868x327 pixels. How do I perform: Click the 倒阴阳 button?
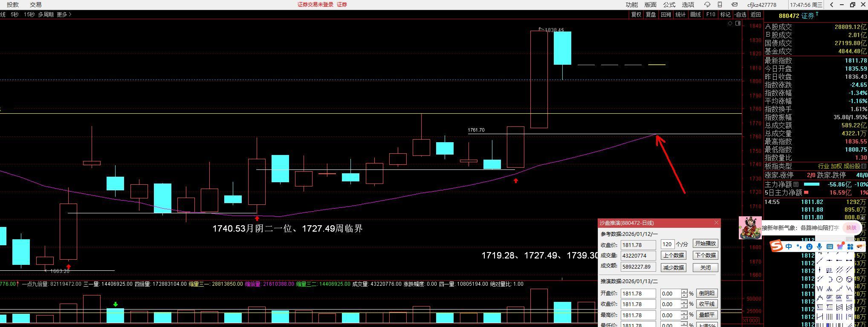tap(707, 293)
